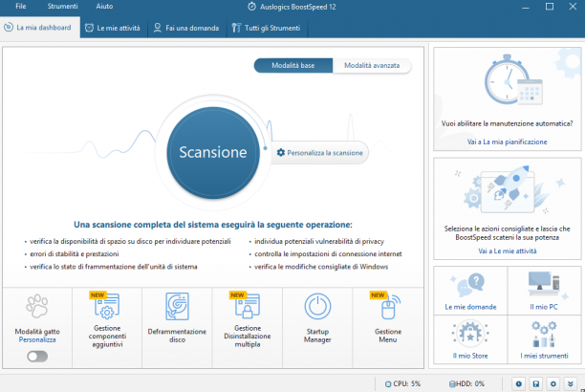Select Fai una domanda tab
This screenshot has height=392, width=585.
187,28
